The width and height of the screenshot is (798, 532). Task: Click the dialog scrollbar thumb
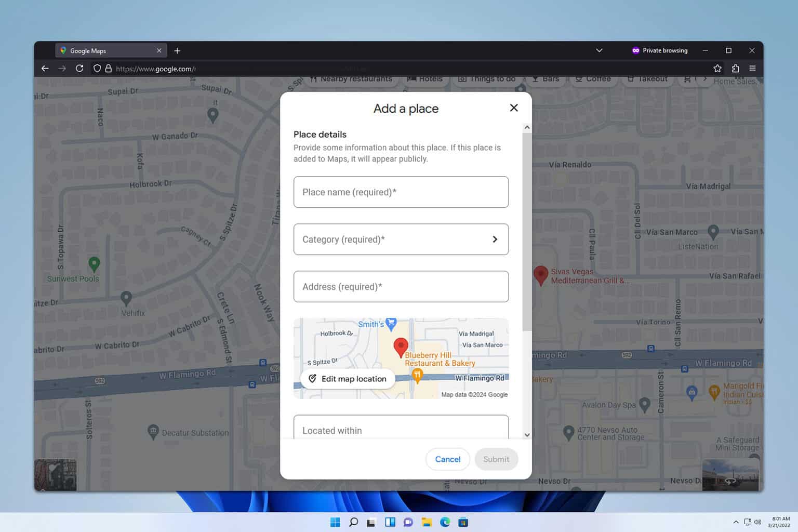[527, 232]
